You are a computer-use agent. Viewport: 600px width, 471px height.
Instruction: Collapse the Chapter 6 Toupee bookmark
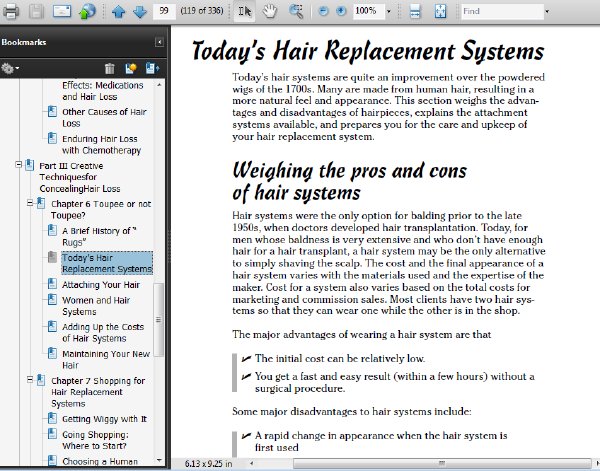tap(29, 203)
